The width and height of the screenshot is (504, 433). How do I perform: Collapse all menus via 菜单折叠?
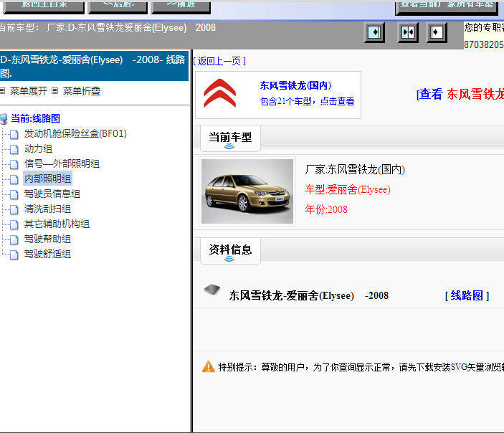pyautogui.click(x=82, y=91)
